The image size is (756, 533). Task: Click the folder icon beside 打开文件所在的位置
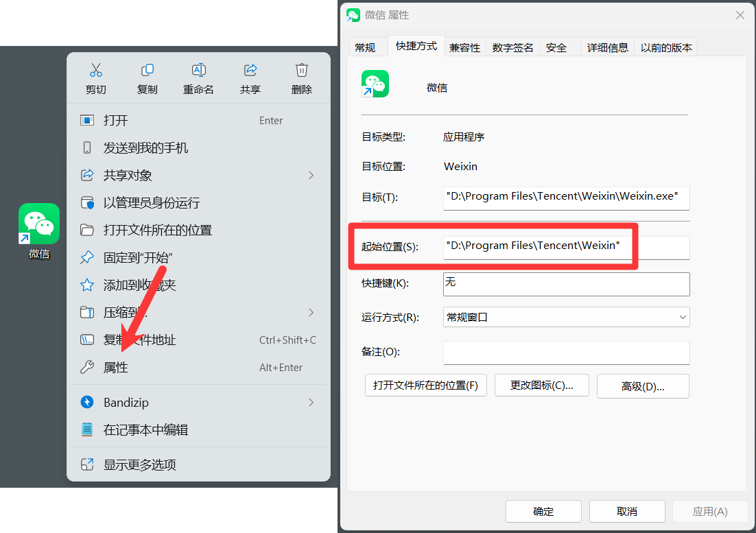click(87, 230)
